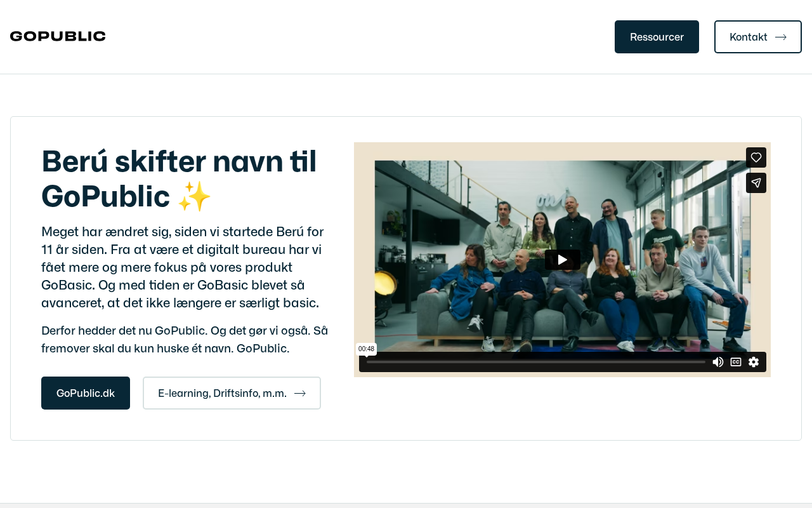Seek along the video progress bar

(536, 362)
